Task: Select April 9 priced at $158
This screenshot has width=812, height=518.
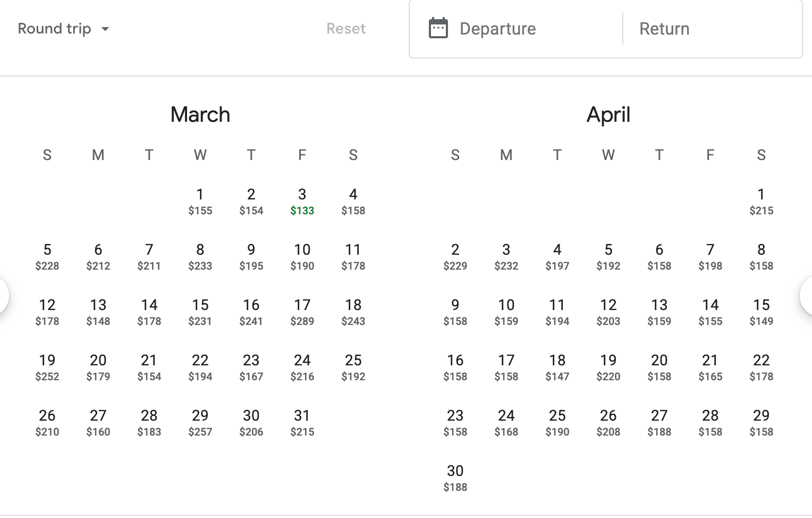Action: 455,312
